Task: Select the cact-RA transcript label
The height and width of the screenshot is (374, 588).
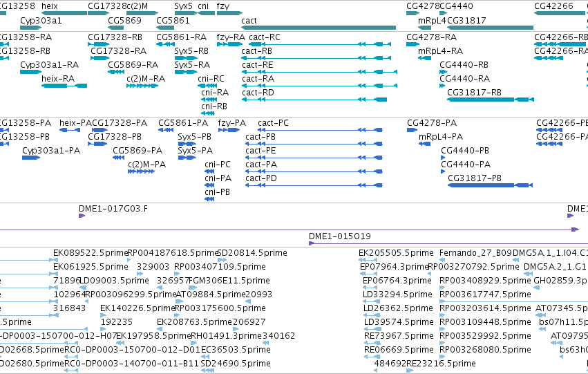Action: point(258,79)
